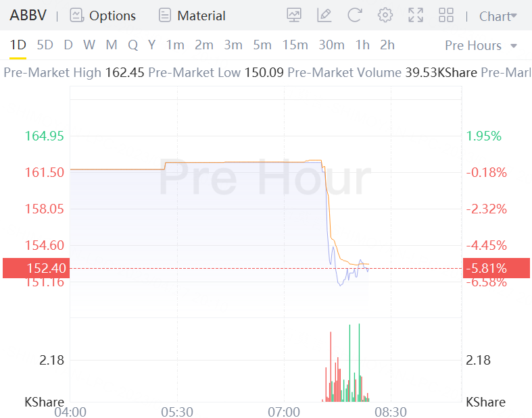Open chart settings gear
Image resolution: width=532 pixels, height=418 pixels.
tap(385, 15)
